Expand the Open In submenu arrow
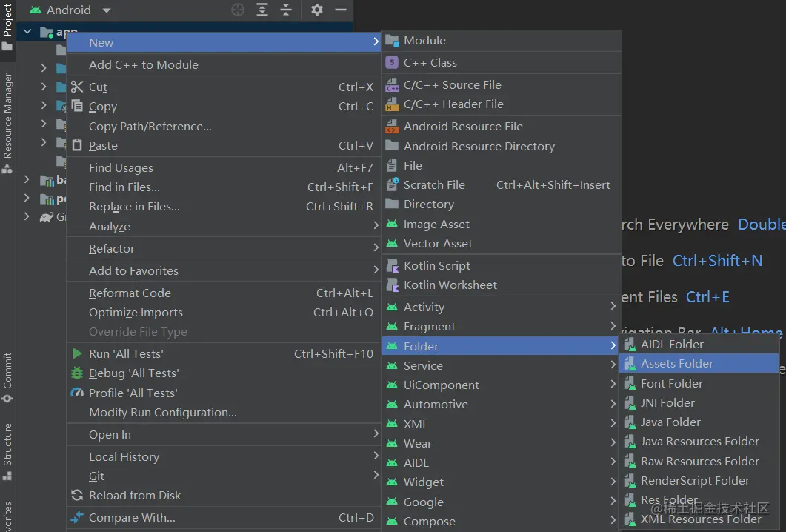Screen dimensions: 786x532 376,433
